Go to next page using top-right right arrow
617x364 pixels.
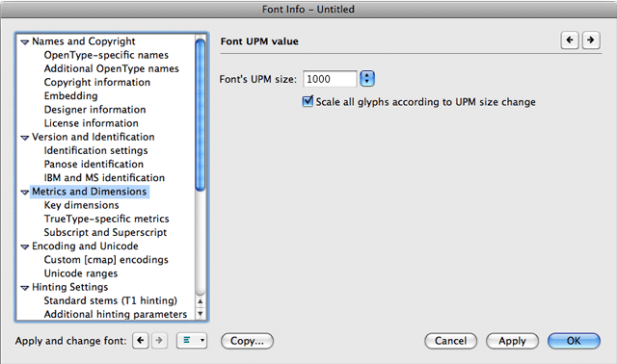pos(591,40)
